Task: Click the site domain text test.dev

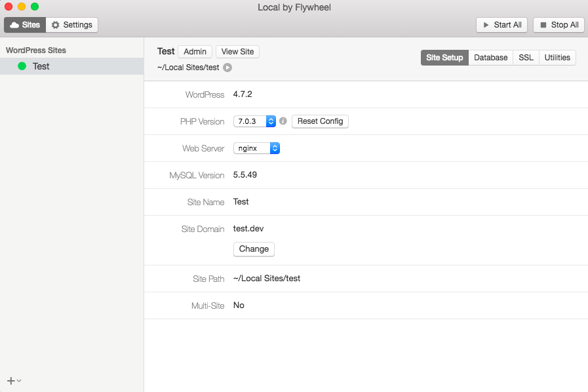Action: pos(248,228)
